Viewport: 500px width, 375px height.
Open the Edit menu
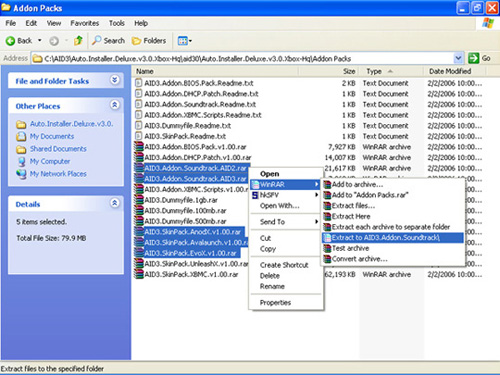pos(31,23)
